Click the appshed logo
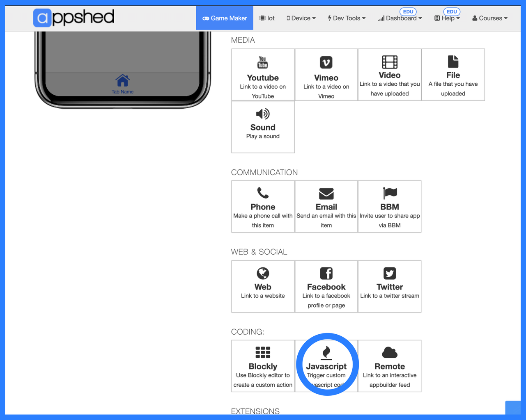Screen dimensions: 526x420 pos(73,18)
